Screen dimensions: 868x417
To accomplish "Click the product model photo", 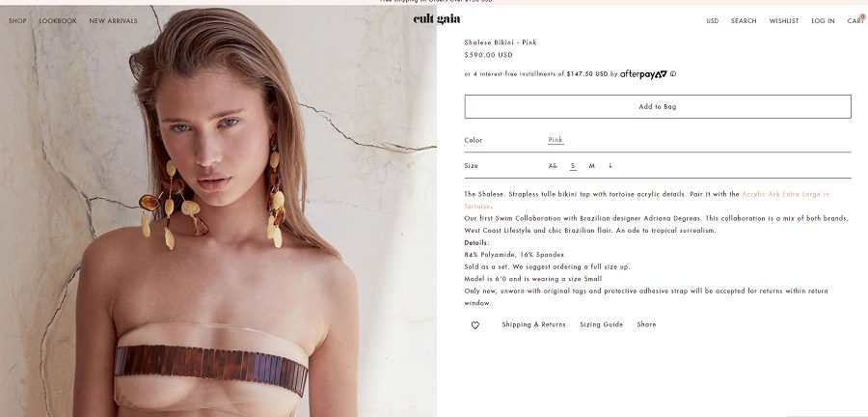I will (x=218, y=210).
